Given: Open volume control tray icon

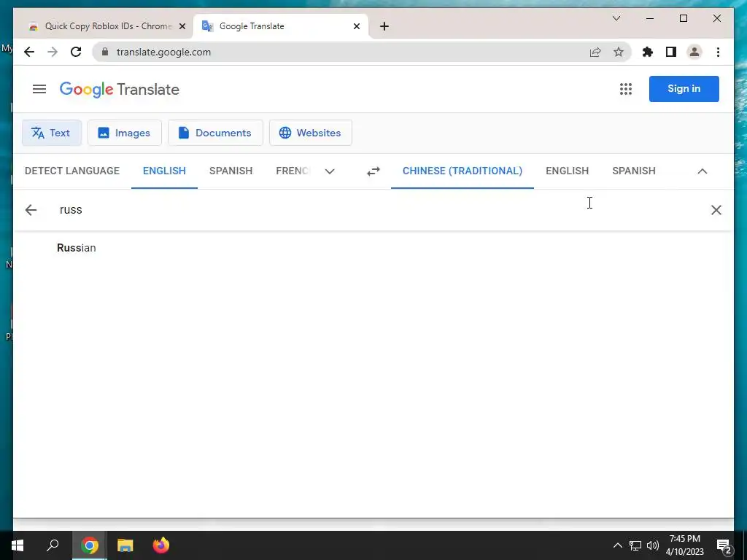Looking at the screenshot, I should [653, 545].
